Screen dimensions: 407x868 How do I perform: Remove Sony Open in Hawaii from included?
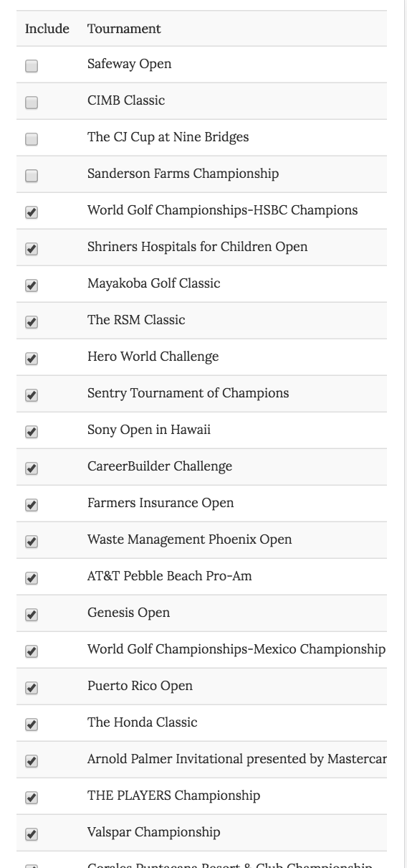pyautogui.click(x=32, y=432)
